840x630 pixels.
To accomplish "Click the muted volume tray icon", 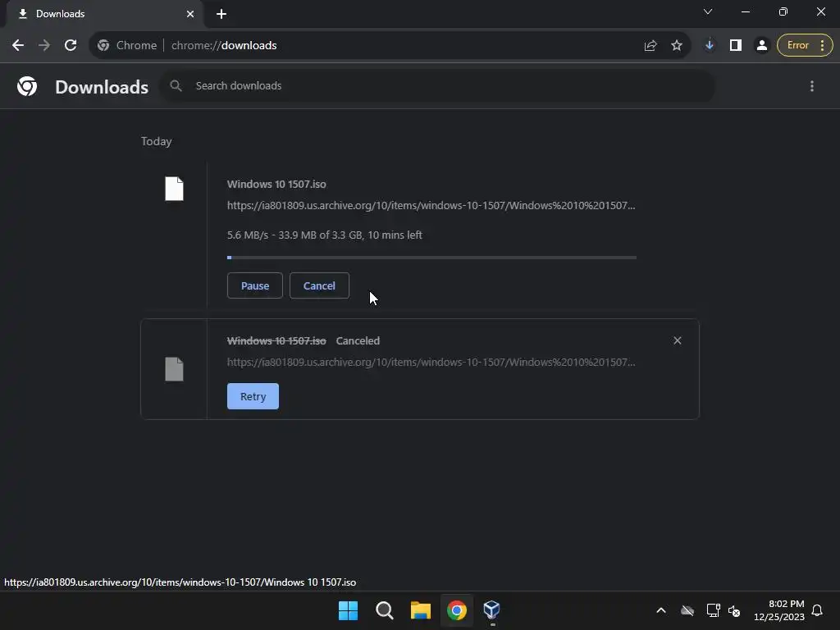I will click(734, 610).
